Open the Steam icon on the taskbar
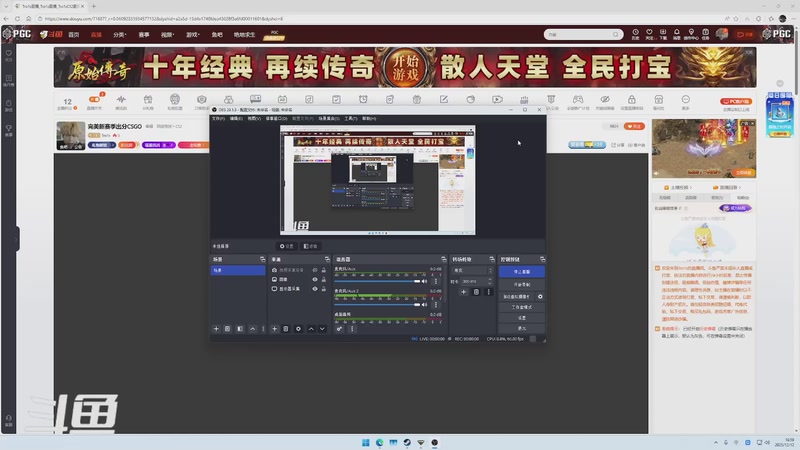 tap(407, 442)
